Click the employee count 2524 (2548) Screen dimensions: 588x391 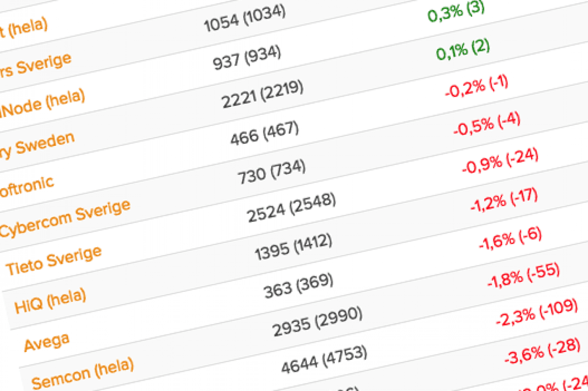coord(292,208)
